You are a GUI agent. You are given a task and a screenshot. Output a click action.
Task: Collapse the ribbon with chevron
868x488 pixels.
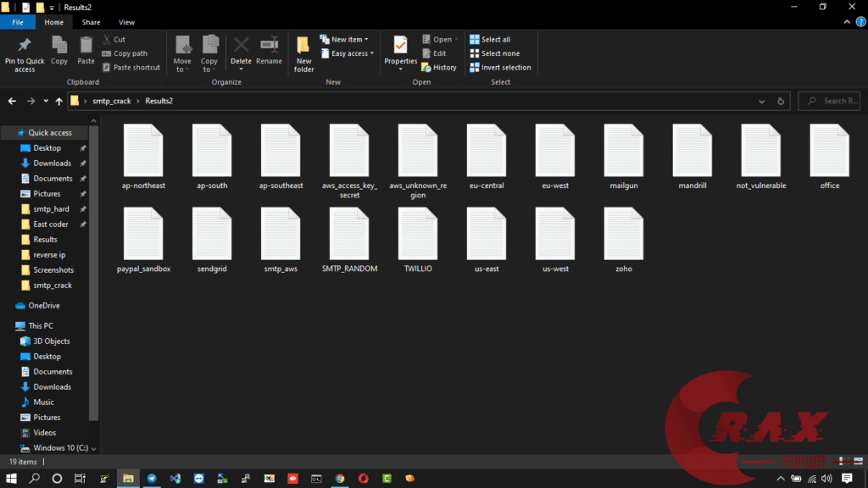click(847, 22)
